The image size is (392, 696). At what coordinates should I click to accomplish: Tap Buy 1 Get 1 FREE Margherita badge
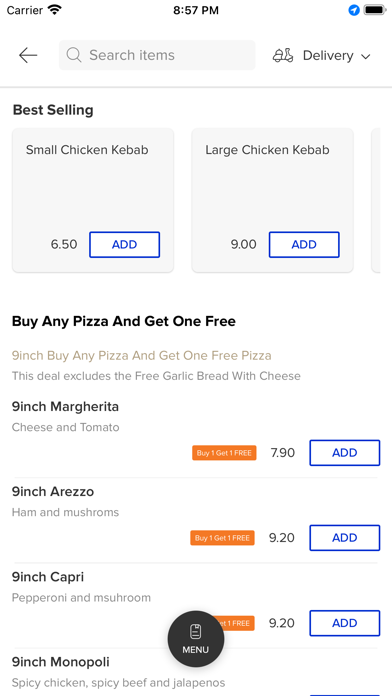tap(224, 453)
